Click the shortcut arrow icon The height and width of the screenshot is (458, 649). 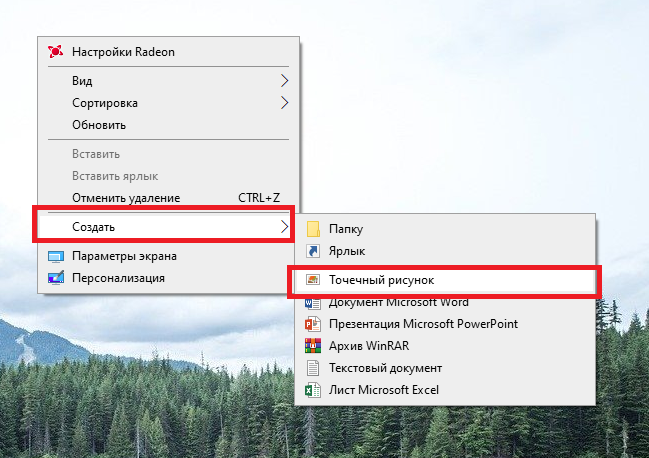tap(313, 251)
